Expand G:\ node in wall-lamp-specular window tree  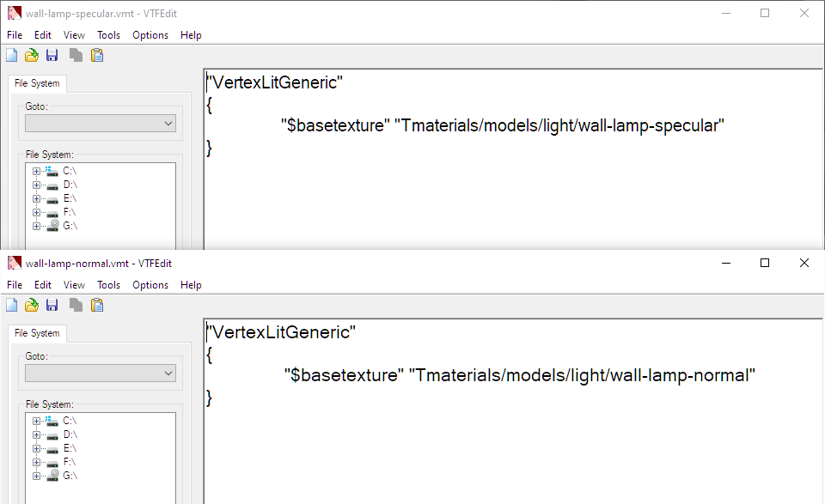click(36, 226)
